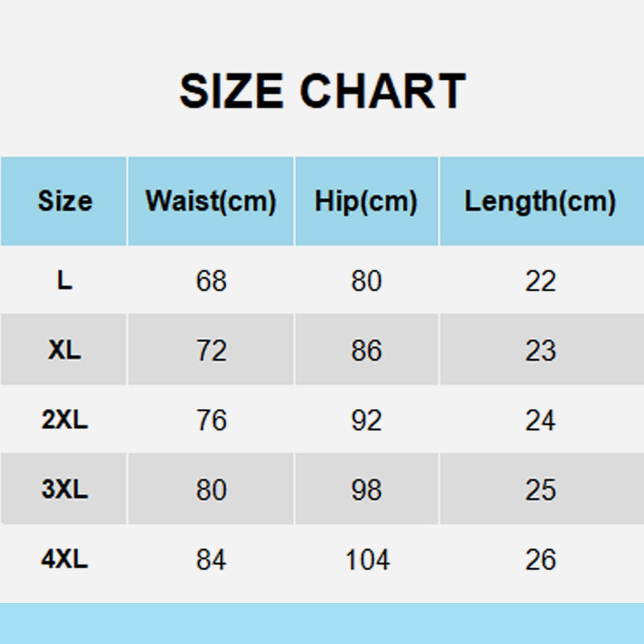Select the Size column header
Image resolution: width=644 pixels, height=644 pixels.
point(64,201)
